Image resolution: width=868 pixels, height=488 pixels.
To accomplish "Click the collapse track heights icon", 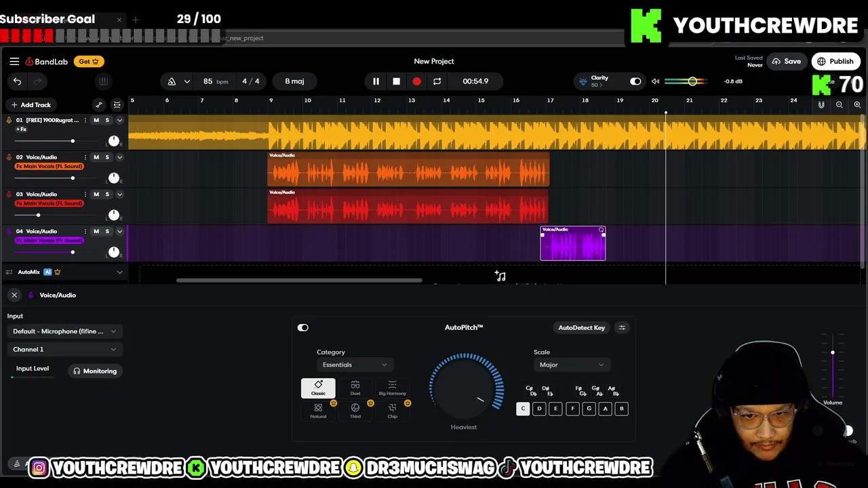I will click(117, 104).
